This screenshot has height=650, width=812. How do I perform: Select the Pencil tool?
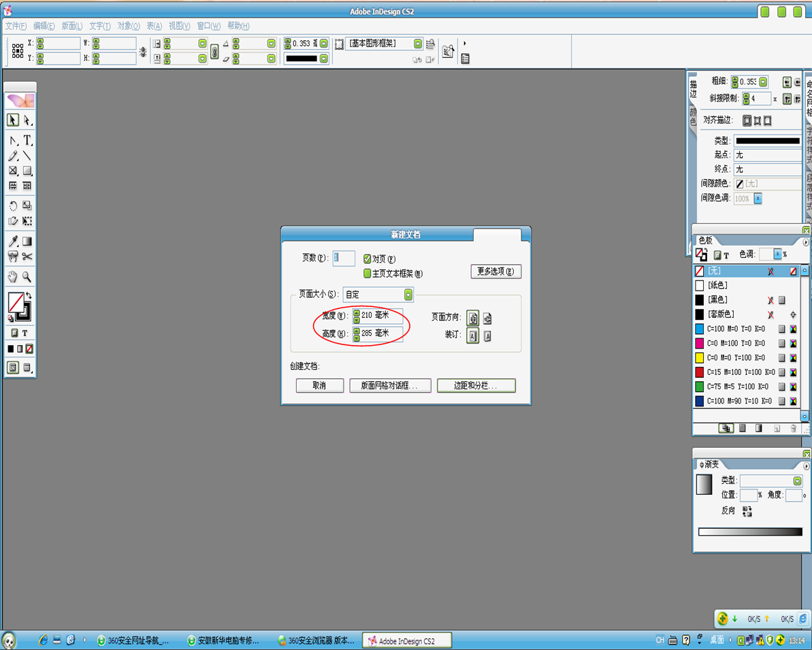(x=13, y=156)
